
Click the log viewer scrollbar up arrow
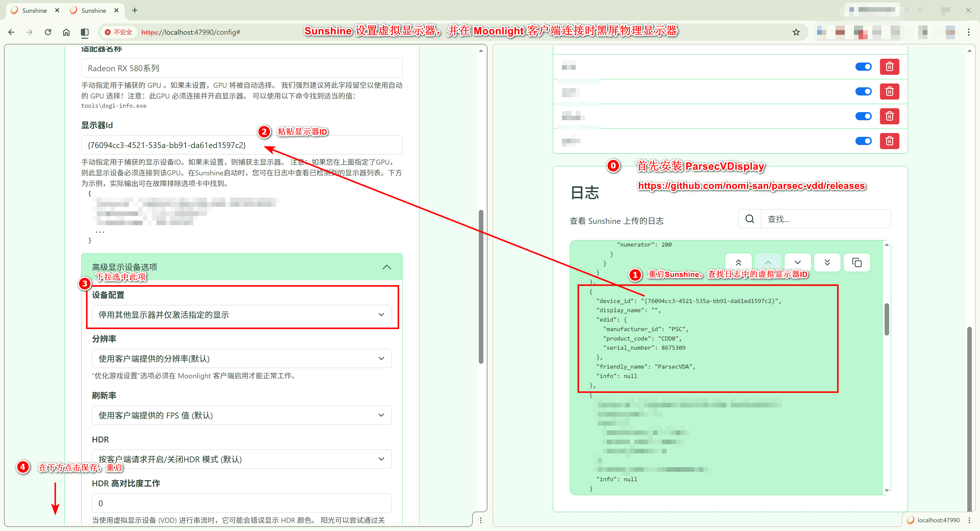coord(887,245)
